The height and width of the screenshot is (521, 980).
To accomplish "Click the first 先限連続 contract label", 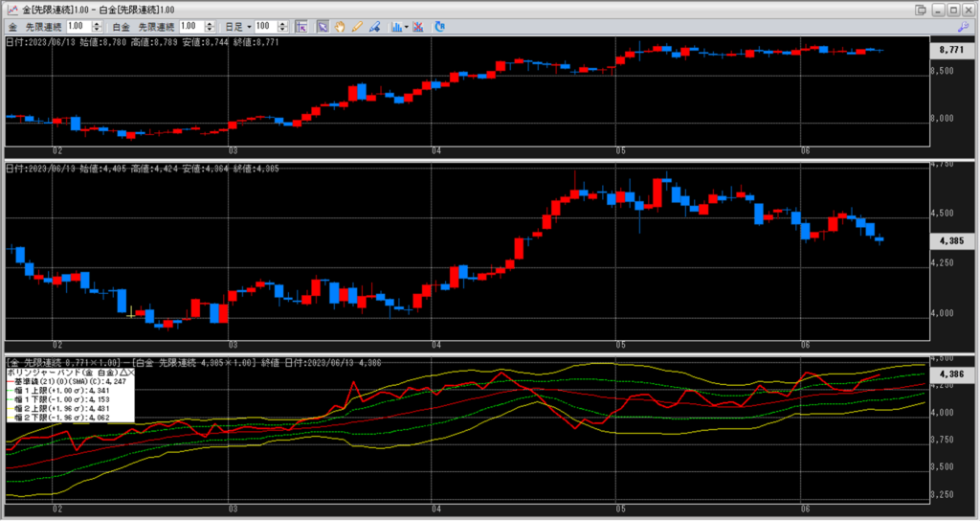I will [44, 27].
